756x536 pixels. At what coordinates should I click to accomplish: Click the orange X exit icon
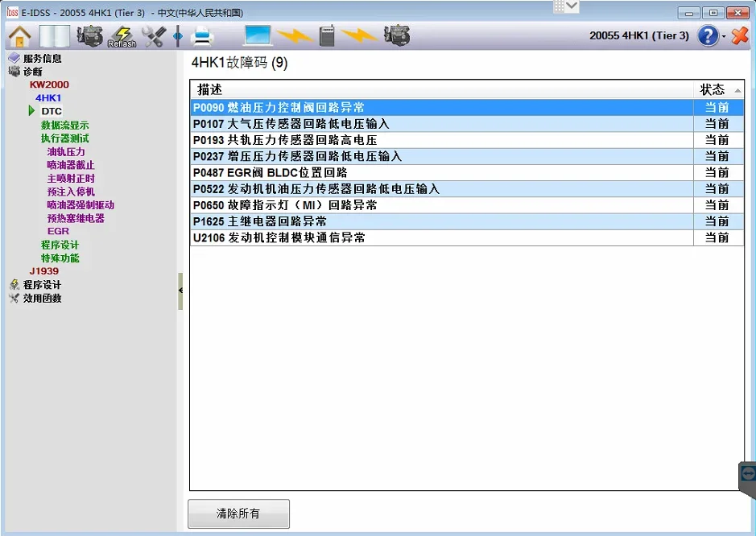740,36
